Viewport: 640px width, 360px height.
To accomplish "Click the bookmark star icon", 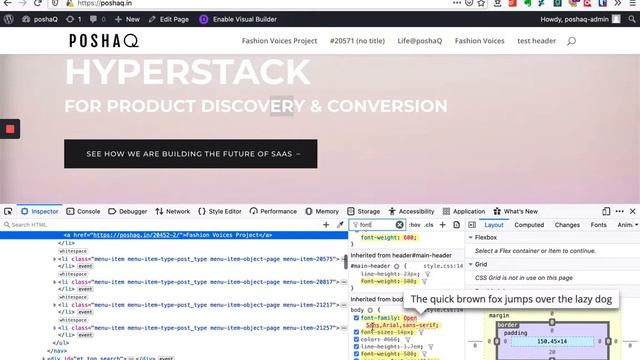I will point(482,3).
